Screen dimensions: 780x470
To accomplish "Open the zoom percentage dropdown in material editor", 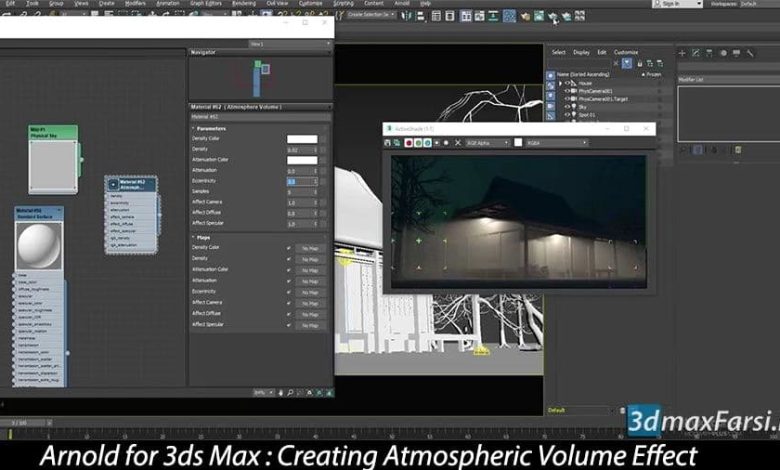I will tap(263, 393).
